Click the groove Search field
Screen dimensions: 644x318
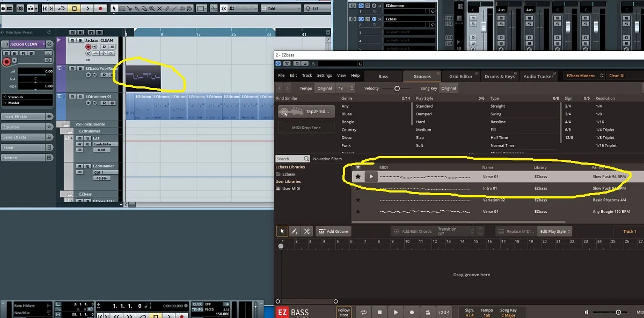[x=292, y=159]
